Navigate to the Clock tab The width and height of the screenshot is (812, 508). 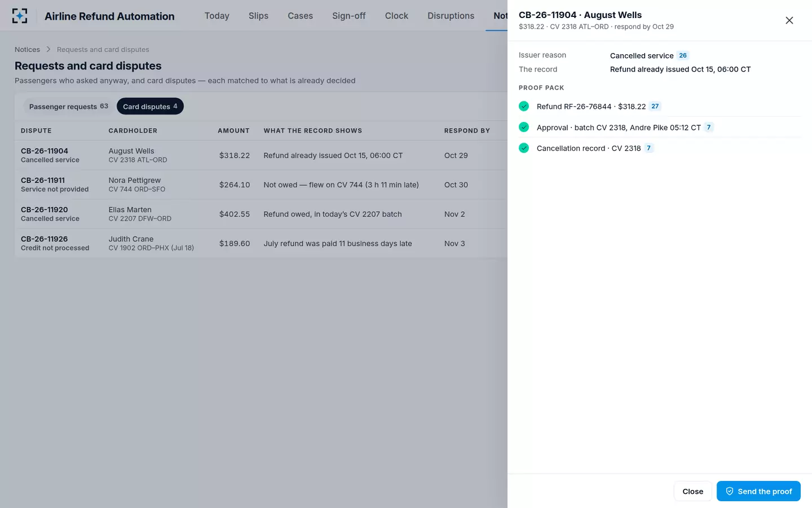[396, 16]
